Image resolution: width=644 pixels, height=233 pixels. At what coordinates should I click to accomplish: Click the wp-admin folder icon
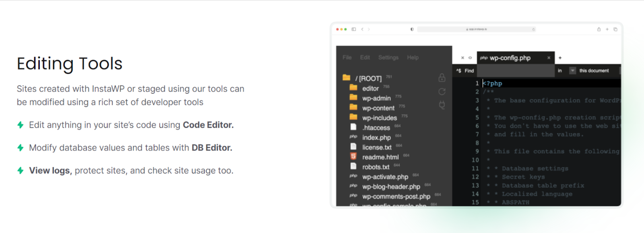click(353, 97)
